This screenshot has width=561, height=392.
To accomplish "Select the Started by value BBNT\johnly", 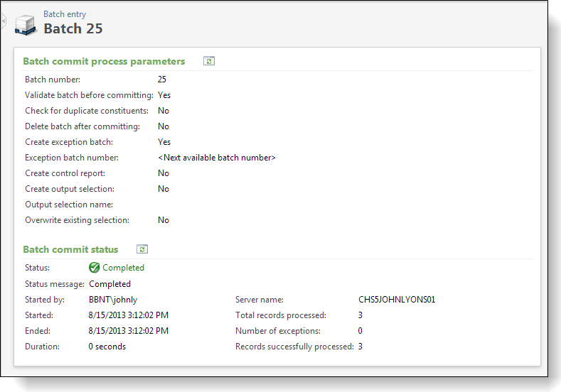I will click(x=113, y=300).
